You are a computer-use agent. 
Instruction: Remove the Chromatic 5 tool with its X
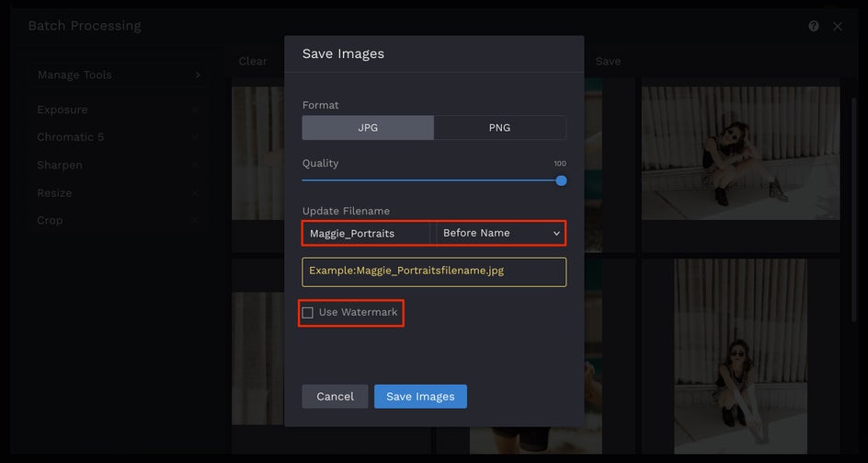(x=195, y=137)
